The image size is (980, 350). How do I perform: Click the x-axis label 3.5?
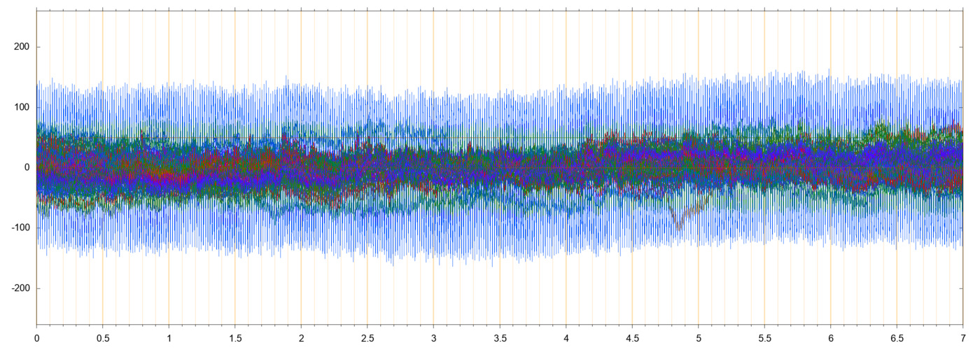(499, 337)
